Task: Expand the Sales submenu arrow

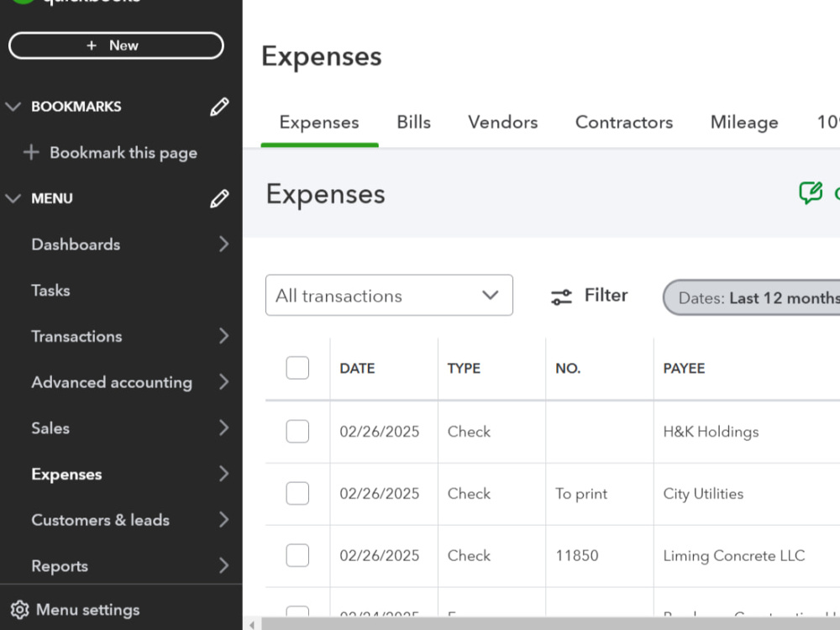Action: pyautogui.click(x=223, y=428)
